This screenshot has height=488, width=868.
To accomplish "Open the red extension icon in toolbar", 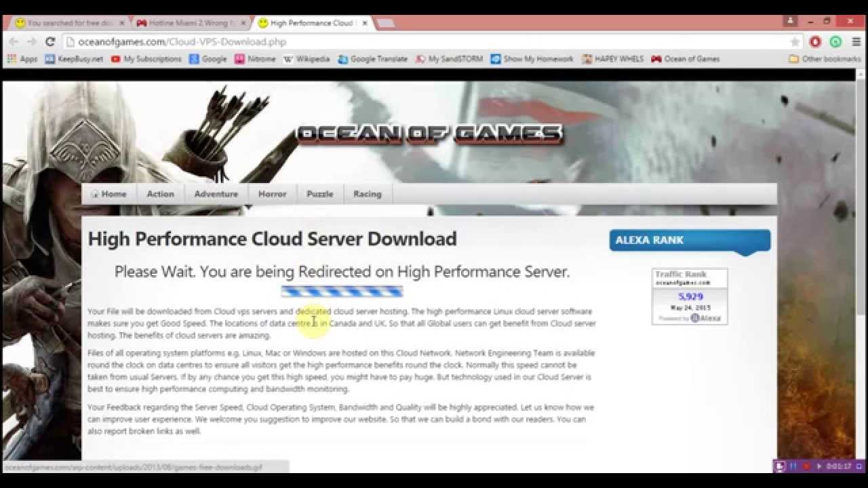I will tap(815, 41).
